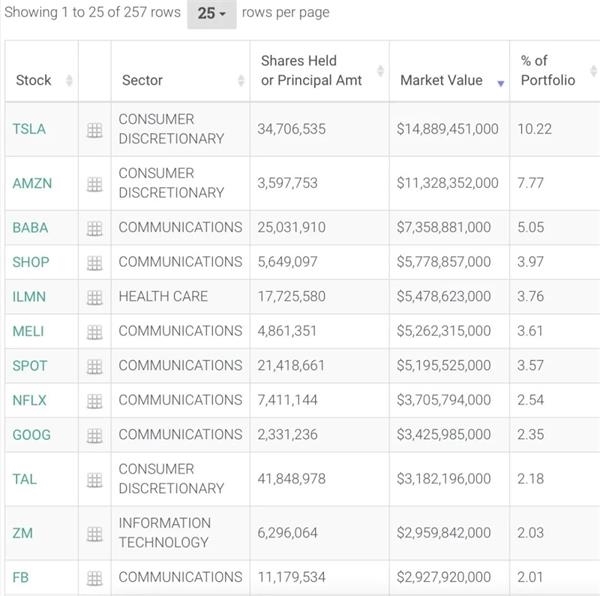Viewport: 600px width, 596px height.
Task: Open the grid icon for NFLX
Action: pyautogui.click(x=95, y=401)
